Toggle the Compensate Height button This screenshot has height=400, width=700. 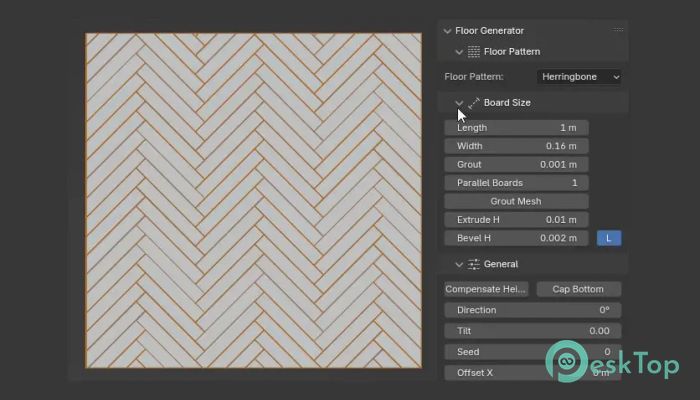coord(486,289)
